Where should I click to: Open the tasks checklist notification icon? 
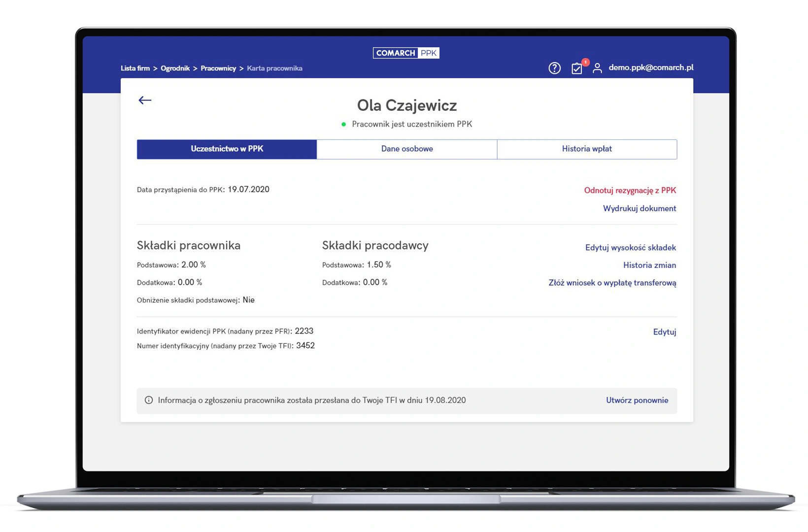pos(576,68)
